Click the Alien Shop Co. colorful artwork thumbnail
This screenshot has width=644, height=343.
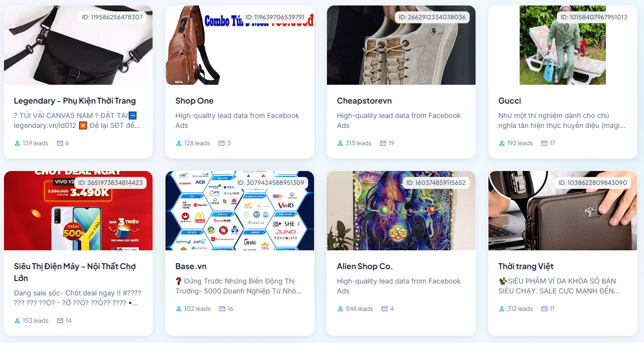[401, 211]
